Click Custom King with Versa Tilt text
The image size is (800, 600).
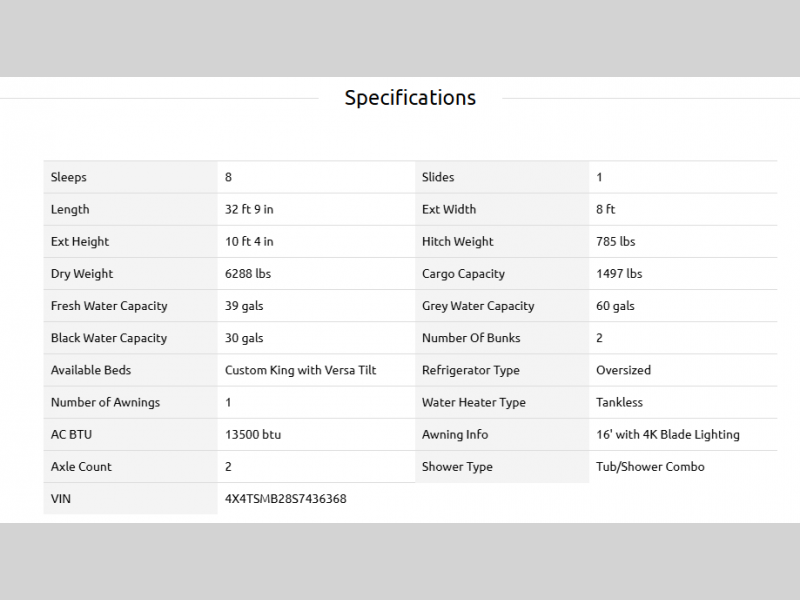(x=300, y=370)
